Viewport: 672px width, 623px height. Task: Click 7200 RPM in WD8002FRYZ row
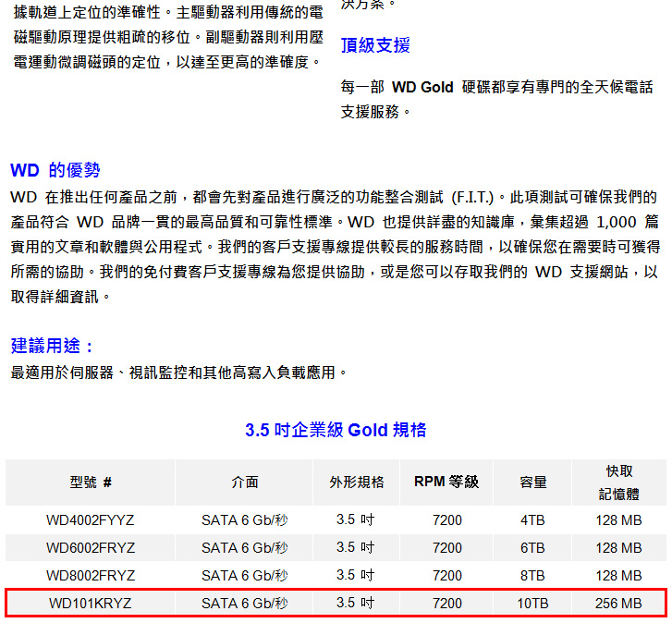[447, 576]
